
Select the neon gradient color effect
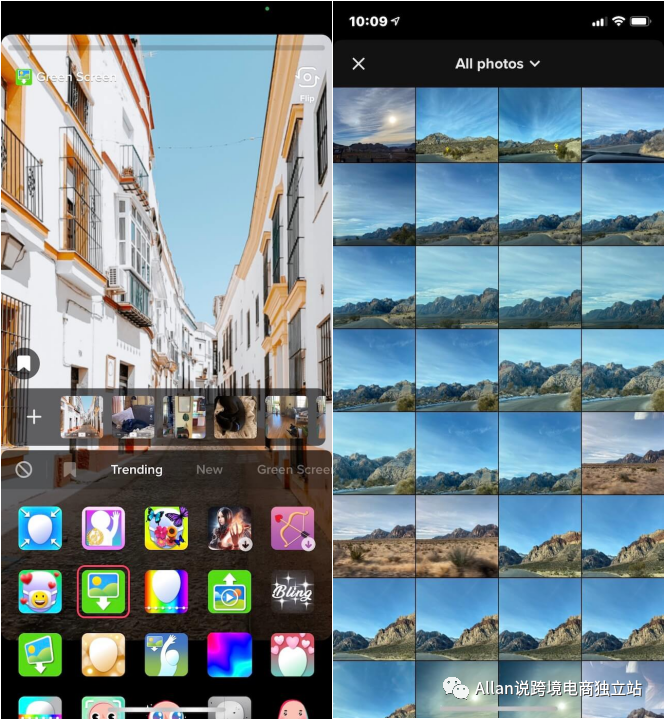coord(229,655)
